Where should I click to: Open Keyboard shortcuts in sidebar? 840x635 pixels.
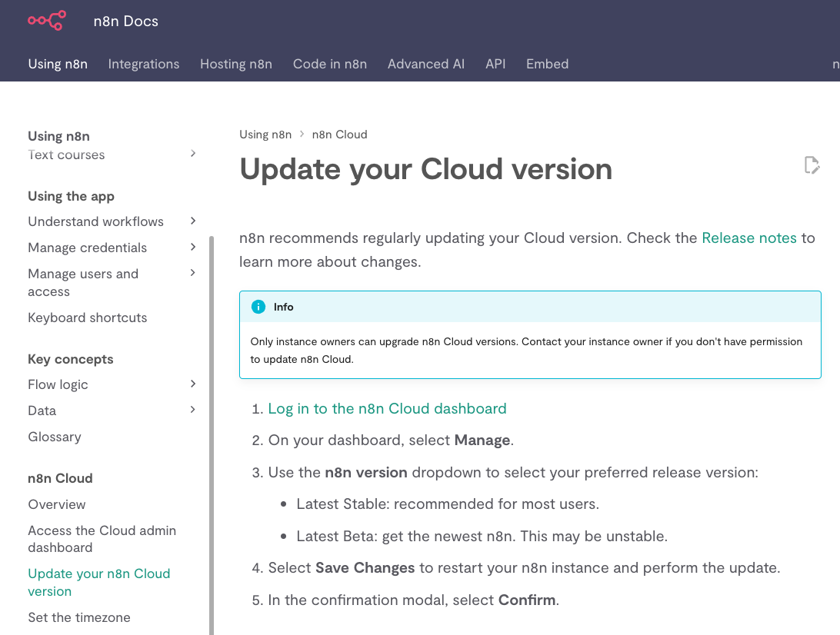[x=88, y=317]
